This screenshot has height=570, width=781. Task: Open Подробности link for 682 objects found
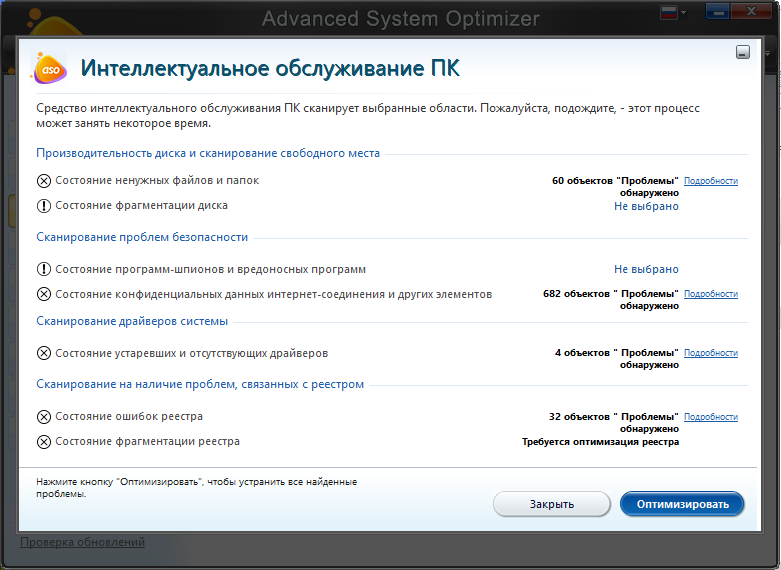711,294
